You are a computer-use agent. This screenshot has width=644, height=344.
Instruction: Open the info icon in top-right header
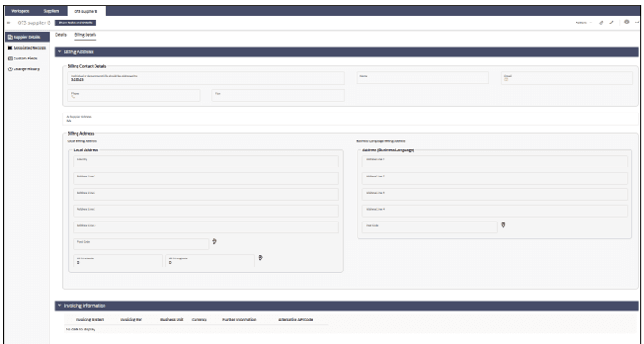626,23
